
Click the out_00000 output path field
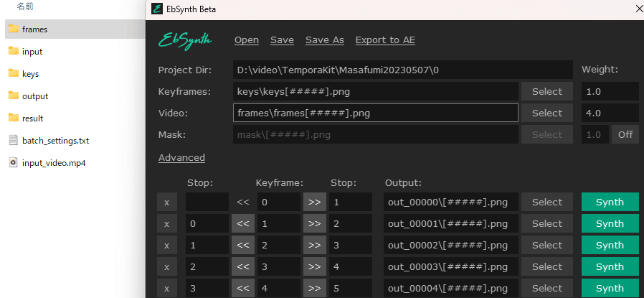pyautogui.click(x=451, y=202)
